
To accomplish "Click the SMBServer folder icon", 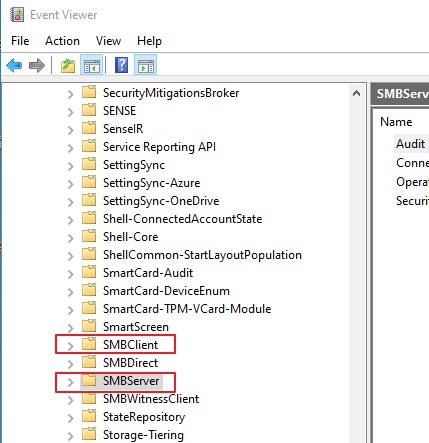I will (89, 380).
